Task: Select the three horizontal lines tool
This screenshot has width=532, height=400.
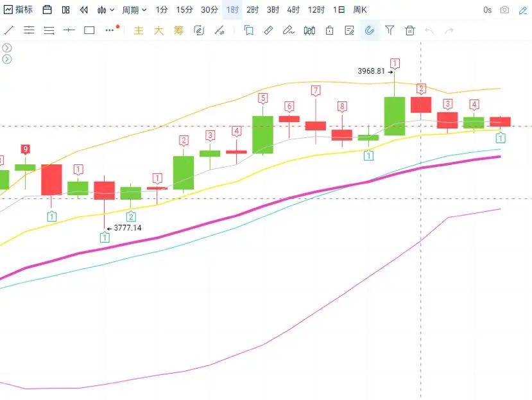Action: coord(49,31)
